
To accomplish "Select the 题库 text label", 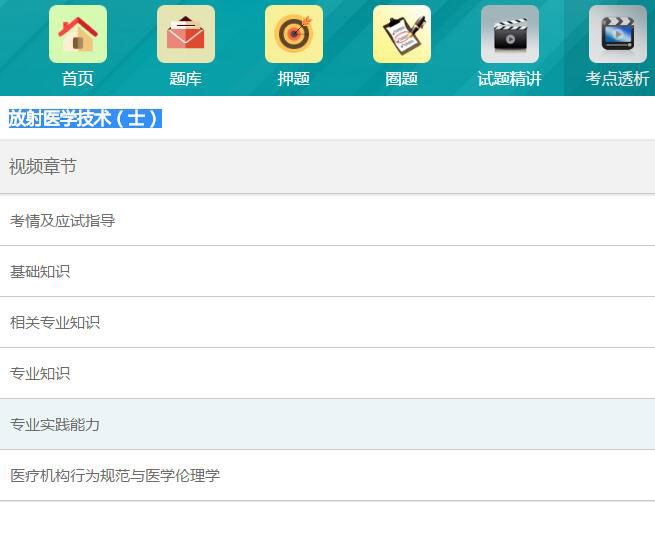I will tap(186, 79).
